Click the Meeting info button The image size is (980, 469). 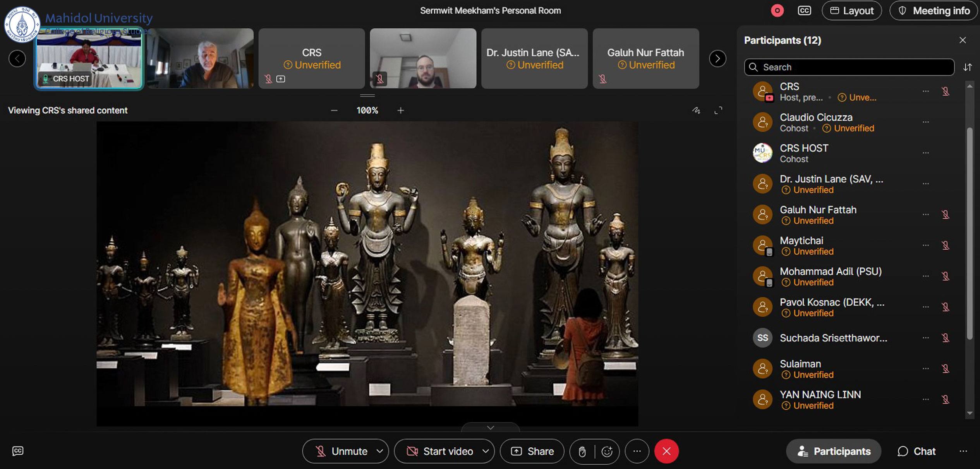tap(935, 10)
